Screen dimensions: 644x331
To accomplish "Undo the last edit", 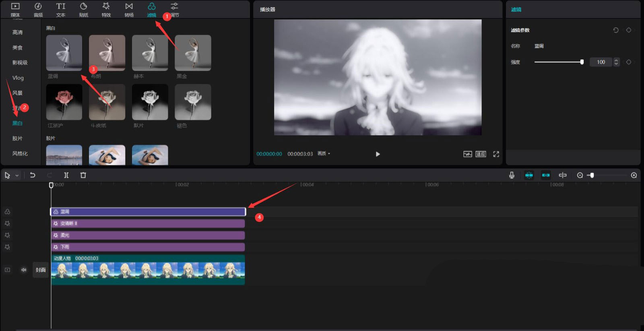I will point(33,175).
